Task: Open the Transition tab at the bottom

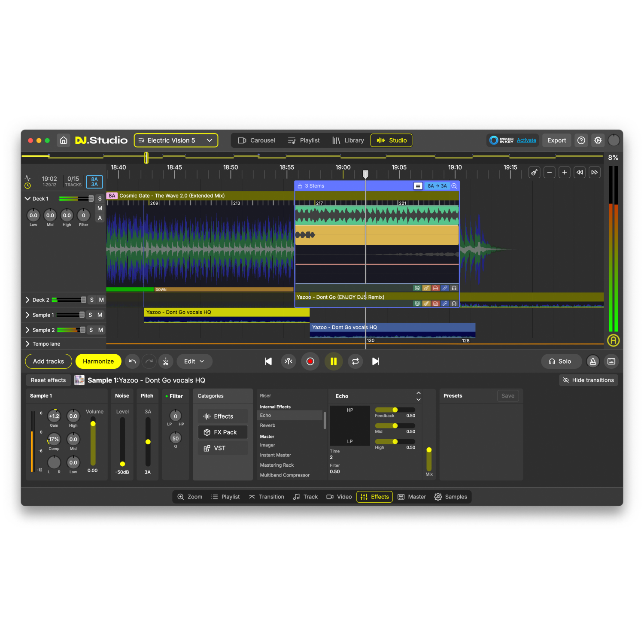Action: tap(266, 497)
